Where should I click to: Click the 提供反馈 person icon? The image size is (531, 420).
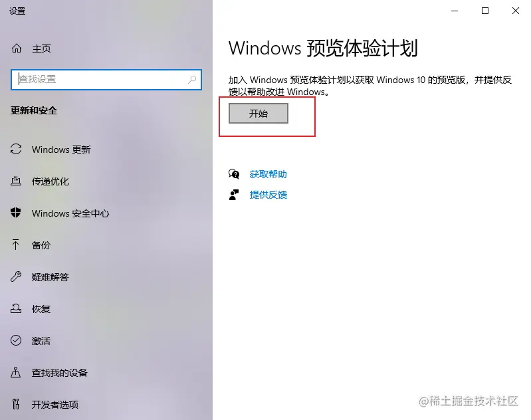[x=234, y=195]
